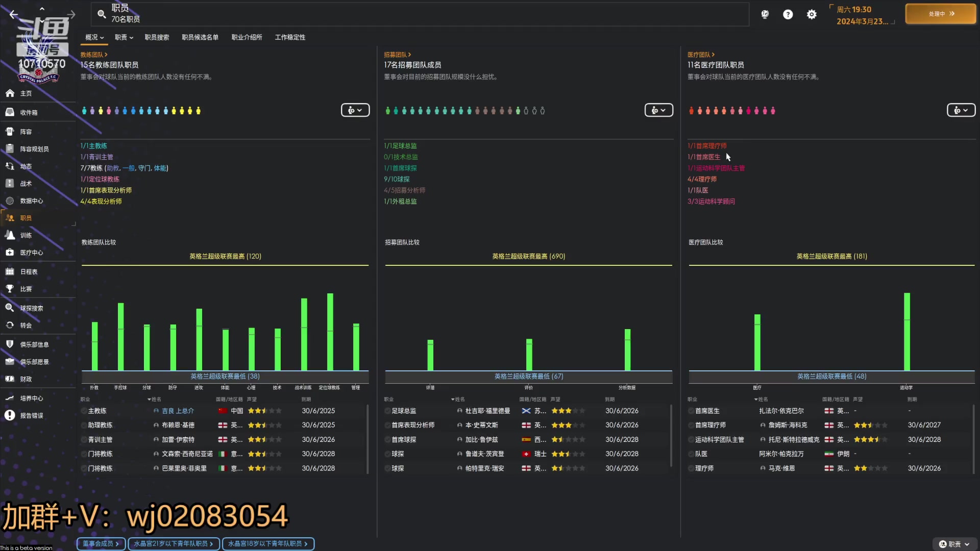
Task: Open 日程表 schedule in sidebar
Action: [38, 272]
